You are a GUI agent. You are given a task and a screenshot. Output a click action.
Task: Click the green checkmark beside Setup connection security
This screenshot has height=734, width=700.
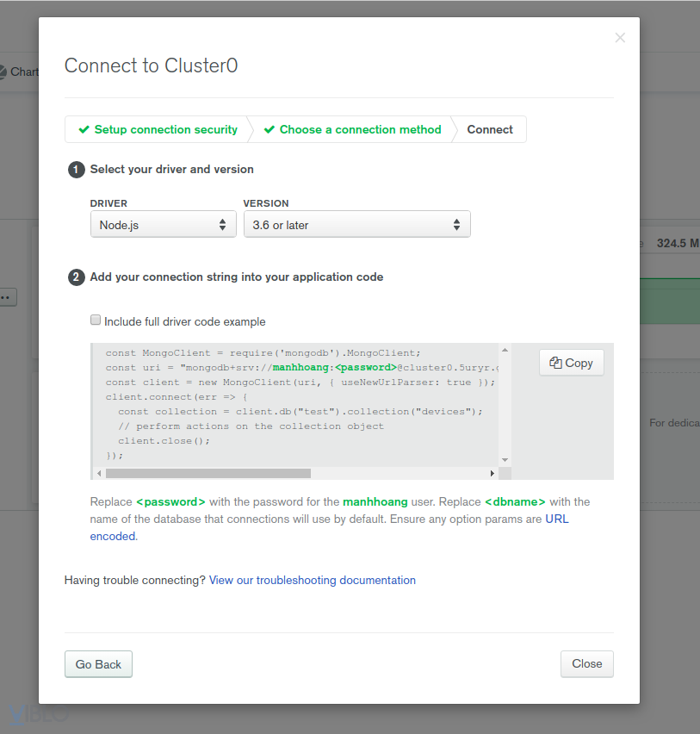tap(84, 130)
